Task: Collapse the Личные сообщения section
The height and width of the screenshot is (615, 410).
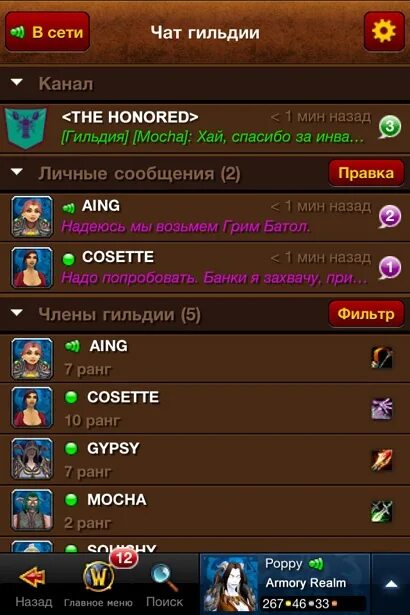Action: tap(17, 172)
